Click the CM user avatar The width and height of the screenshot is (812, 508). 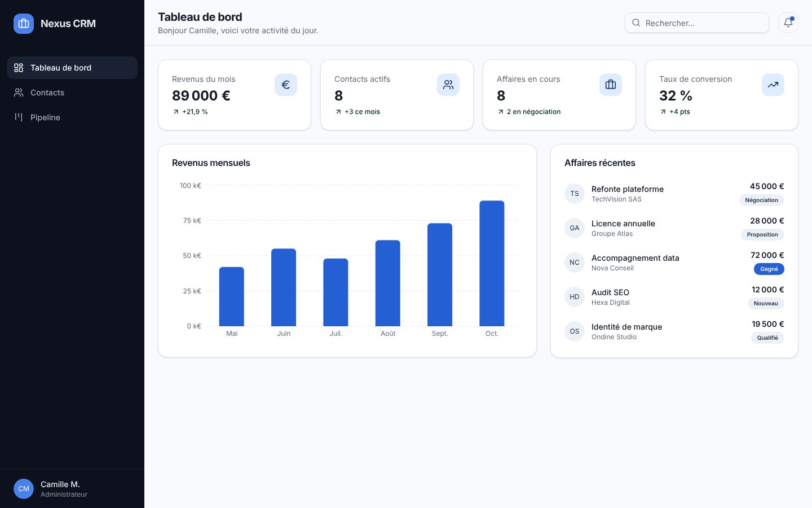click(x=24, y=489)
